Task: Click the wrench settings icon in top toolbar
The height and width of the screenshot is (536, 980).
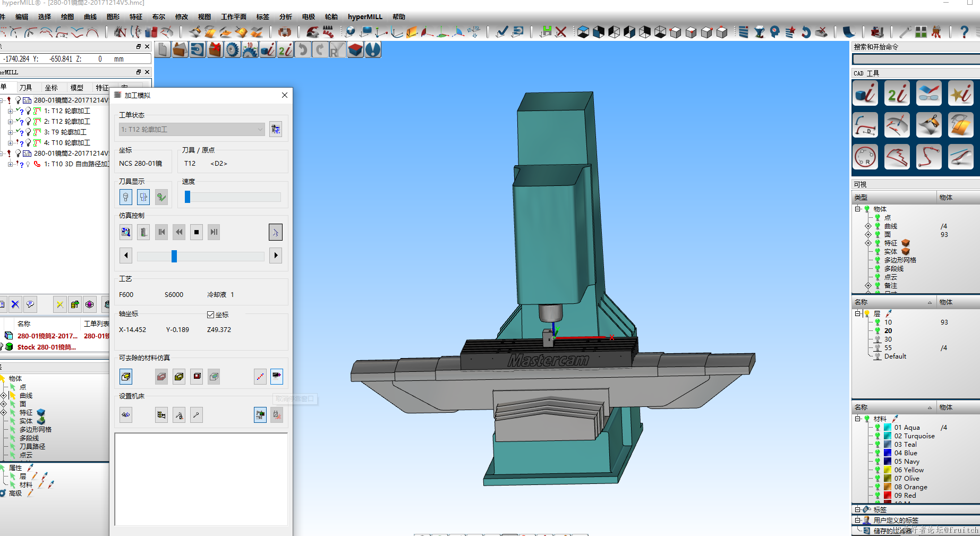Action: click(905, 32)
